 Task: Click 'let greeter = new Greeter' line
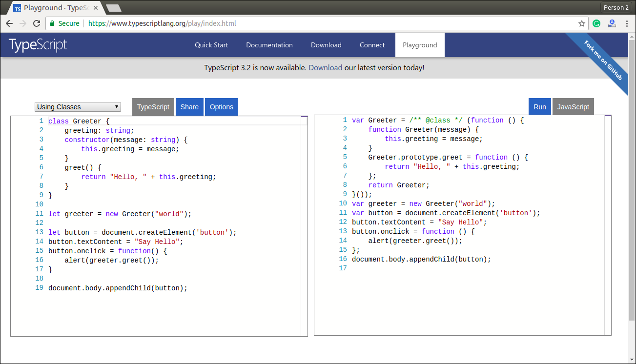(120, 214)
